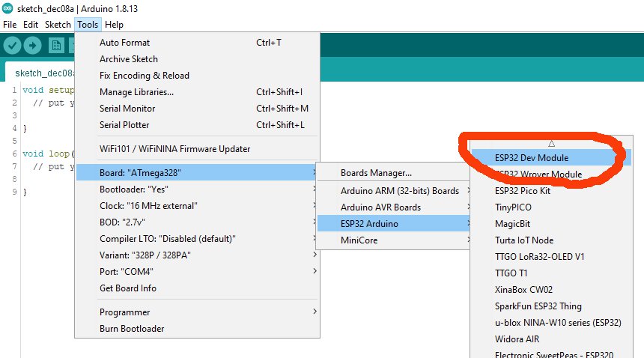Open the Serial Monitor entry
The width and height of the screenshot is (644, 358).
click(x=197, y=108)
